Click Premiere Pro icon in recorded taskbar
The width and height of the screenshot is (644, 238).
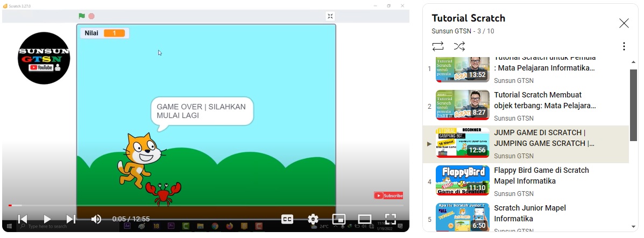(171, 226)
